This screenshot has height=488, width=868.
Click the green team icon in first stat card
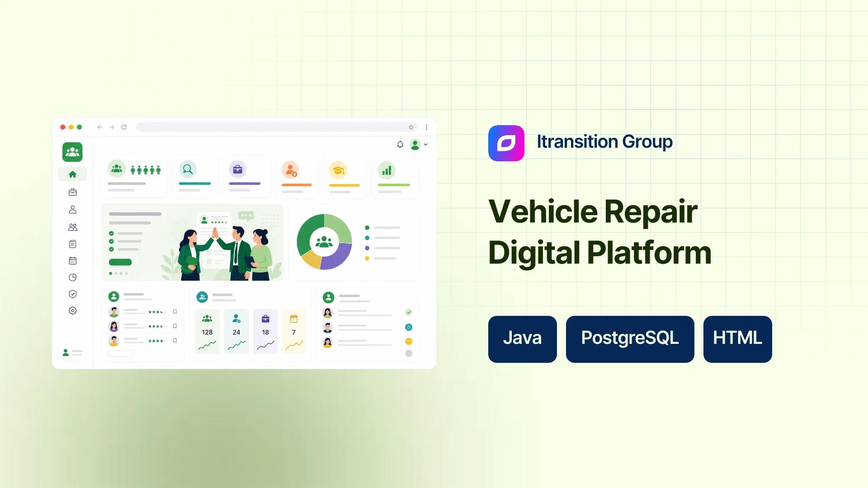(117, 169)
